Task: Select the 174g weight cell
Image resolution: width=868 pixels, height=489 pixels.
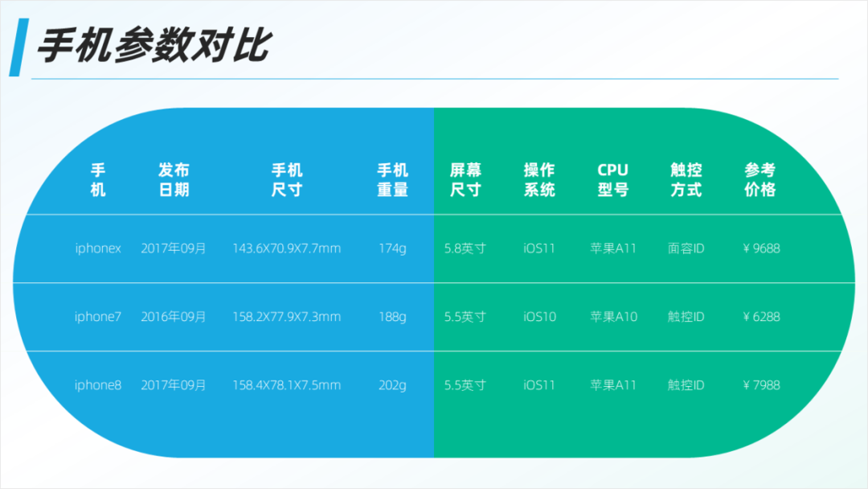Action: pos(392,249)
